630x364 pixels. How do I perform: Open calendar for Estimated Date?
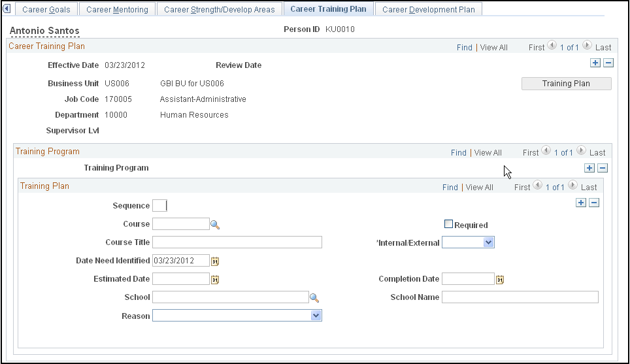coord(215,280)
